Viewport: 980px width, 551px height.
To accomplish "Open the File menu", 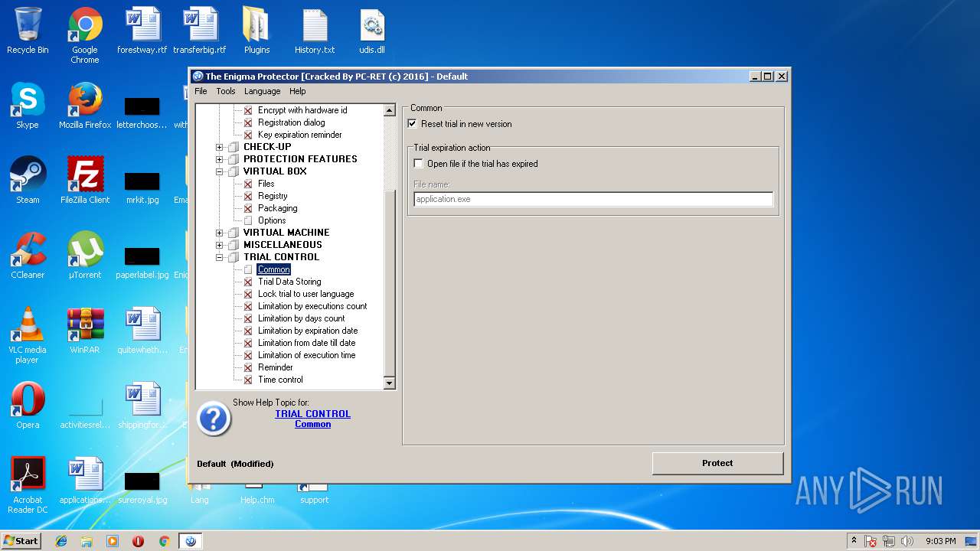I will [201, 91].
